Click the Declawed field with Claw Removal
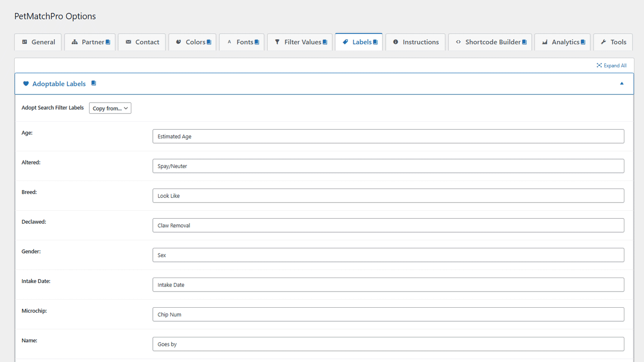The height and width of the screenshot is (362, 644). 388,225
